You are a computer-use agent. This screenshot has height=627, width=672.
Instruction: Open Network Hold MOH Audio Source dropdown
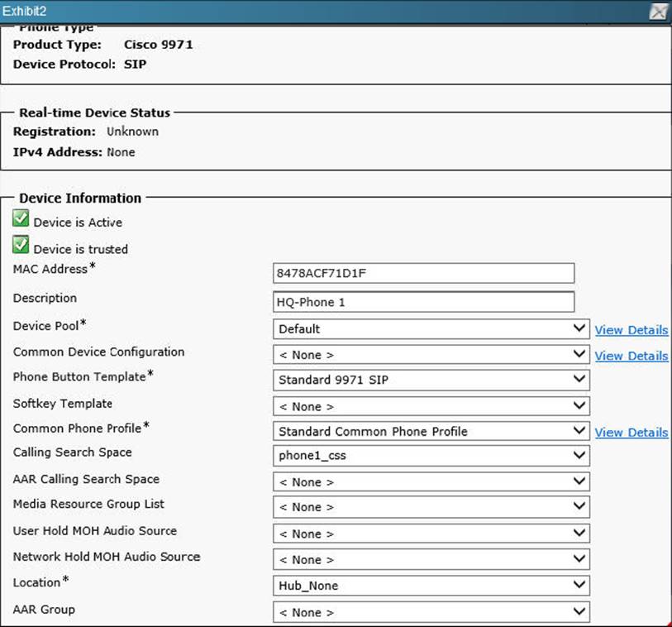click(x=431, y=559)
